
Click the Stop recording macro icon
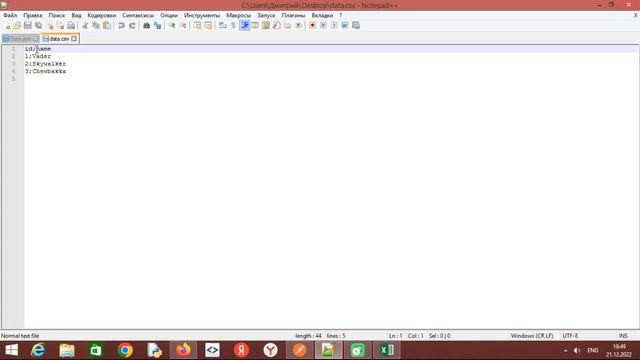pos(323,26)
